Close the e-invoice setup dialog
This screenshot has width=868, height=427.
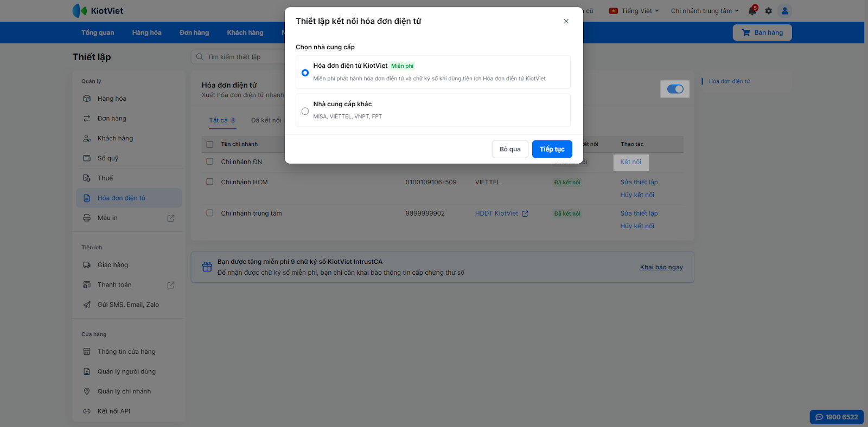click(566, 21)
